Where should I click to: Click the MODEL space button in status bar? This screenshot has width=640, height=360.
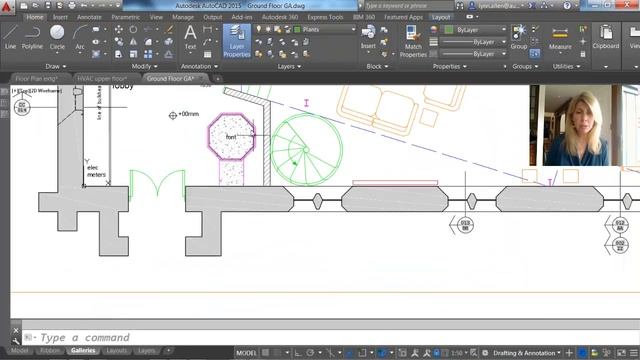coord(247,353)
